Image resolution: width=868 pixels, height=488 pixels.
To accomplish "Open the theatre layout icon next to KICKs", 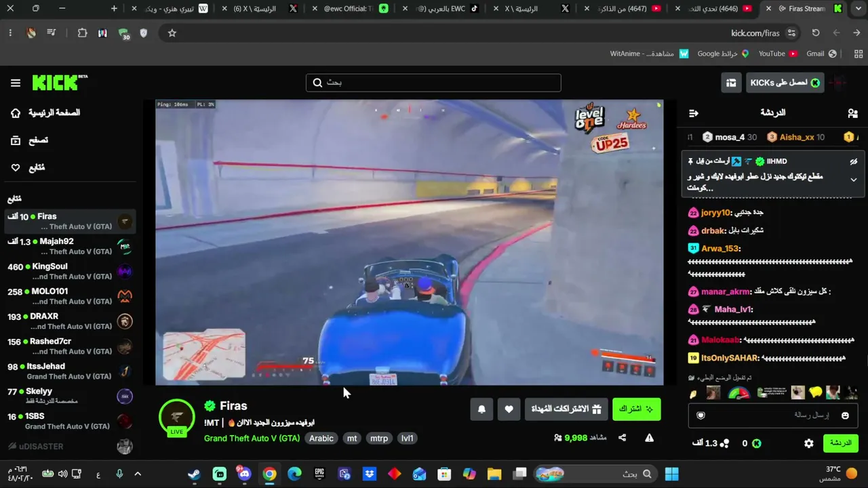I will coord(731,83).
